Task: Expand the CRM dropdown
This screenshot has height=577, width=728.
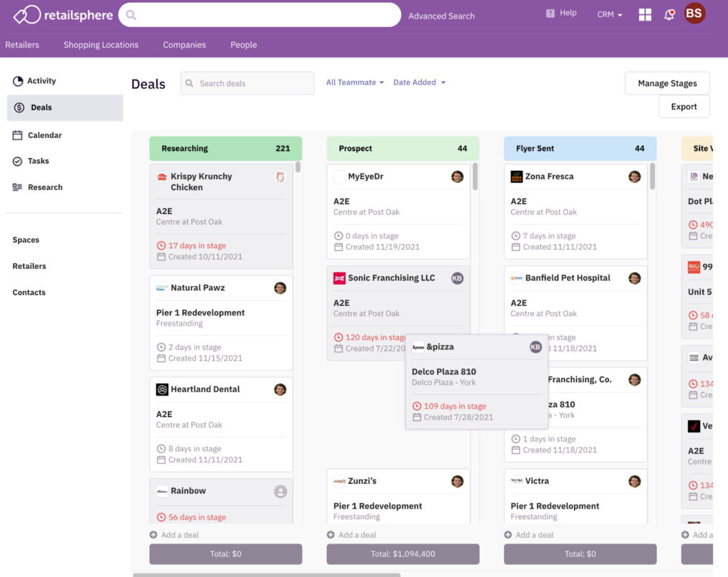Action: [609, 14]
